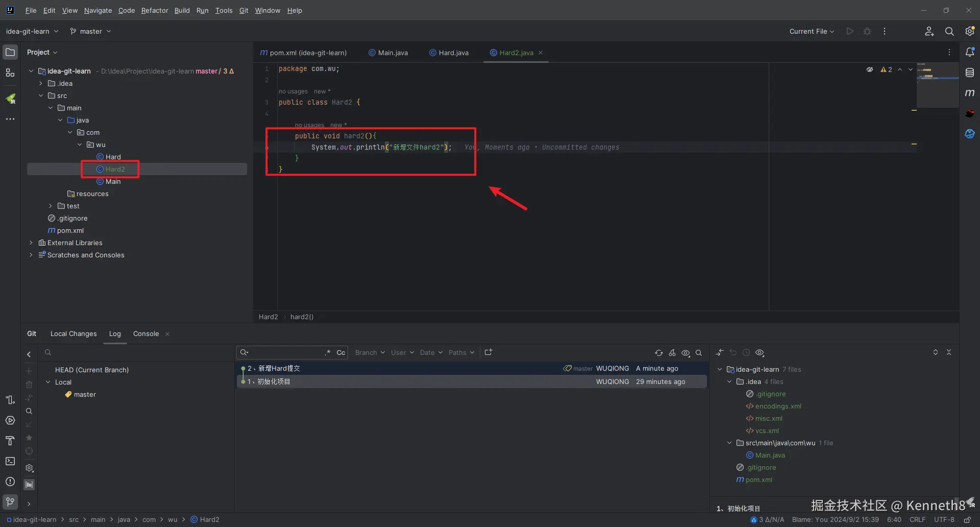Viewport: 980px width, 527px height.
Task: Open the Git menu
Action: coord(243,10)
